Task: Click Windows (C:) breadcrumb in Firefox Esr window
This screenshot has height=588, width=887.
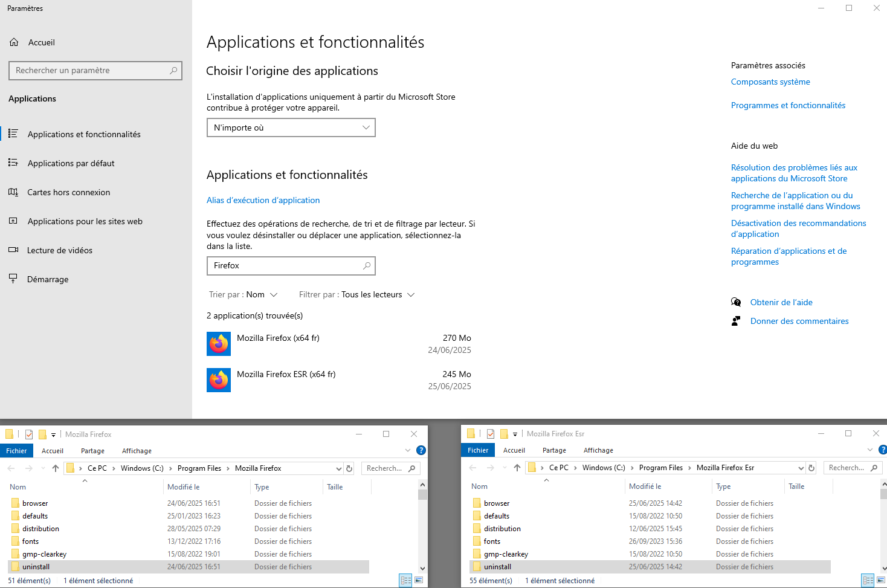Action: point(604,468)
